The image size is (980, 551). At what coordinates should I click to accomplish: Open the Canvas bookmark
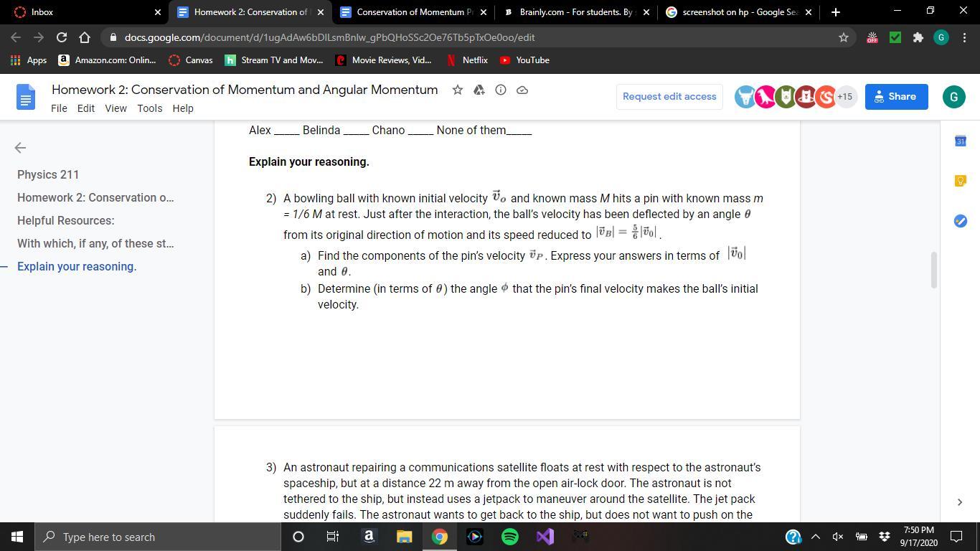click(x=191, y=60)
